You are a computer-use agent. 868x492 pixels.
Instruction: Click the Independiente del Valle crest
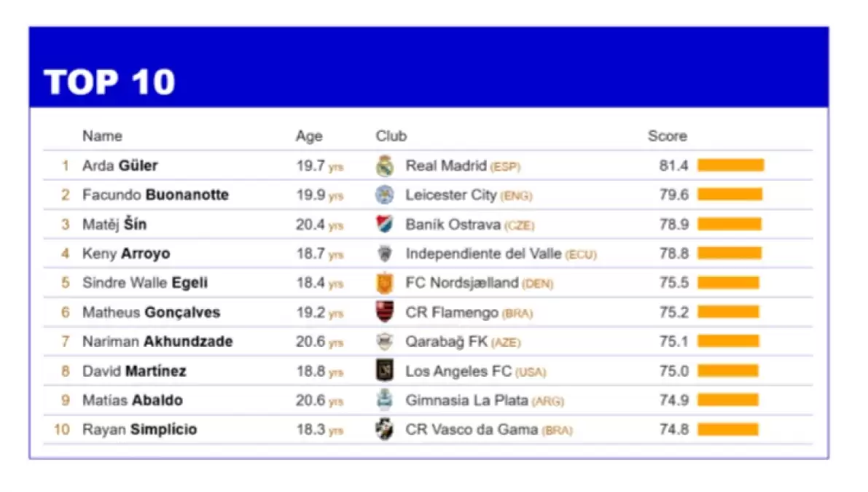click(x=385, y=254)
